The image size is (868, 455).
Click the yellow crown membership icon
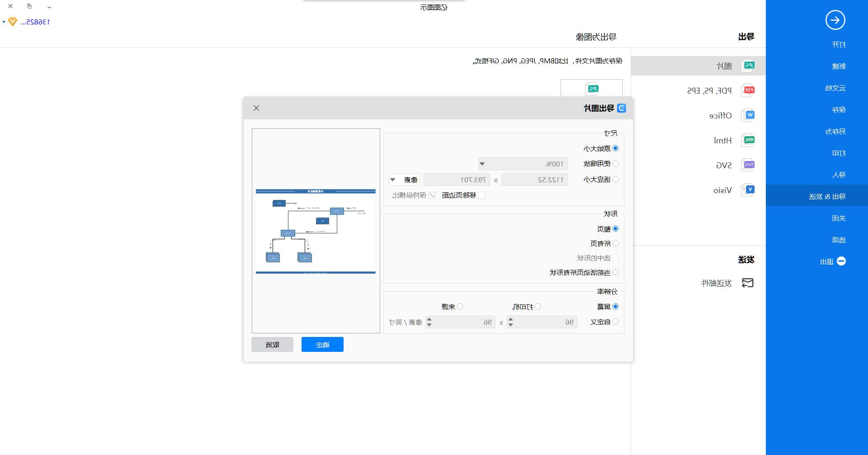tap(13, 22)
